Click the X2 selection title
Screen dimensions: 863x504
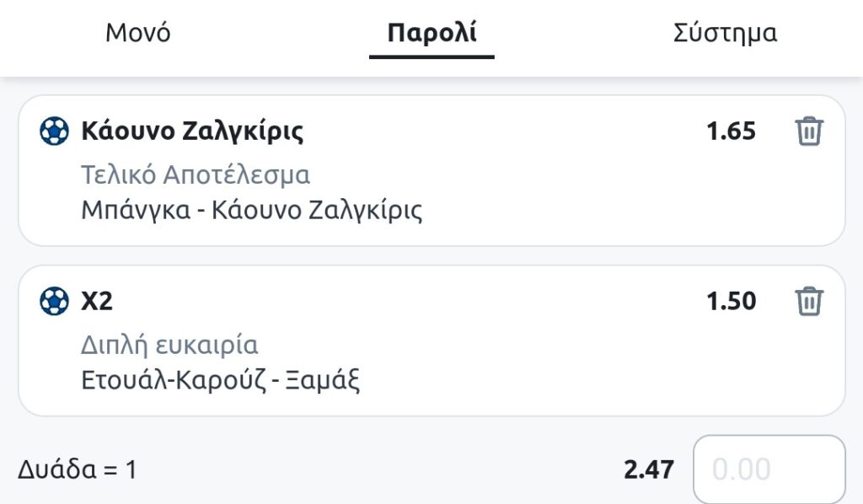tap(97, 301)
